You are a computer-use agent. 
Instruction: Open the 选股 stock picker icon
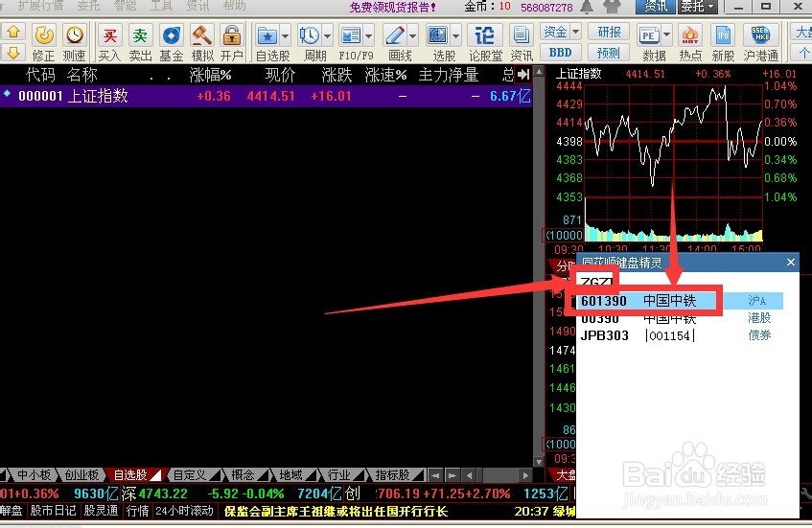coord(438,36)
